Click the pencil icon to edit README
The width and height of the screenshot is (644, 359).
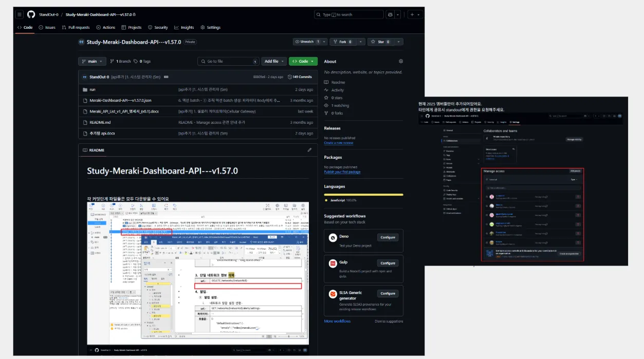(309, 150)
